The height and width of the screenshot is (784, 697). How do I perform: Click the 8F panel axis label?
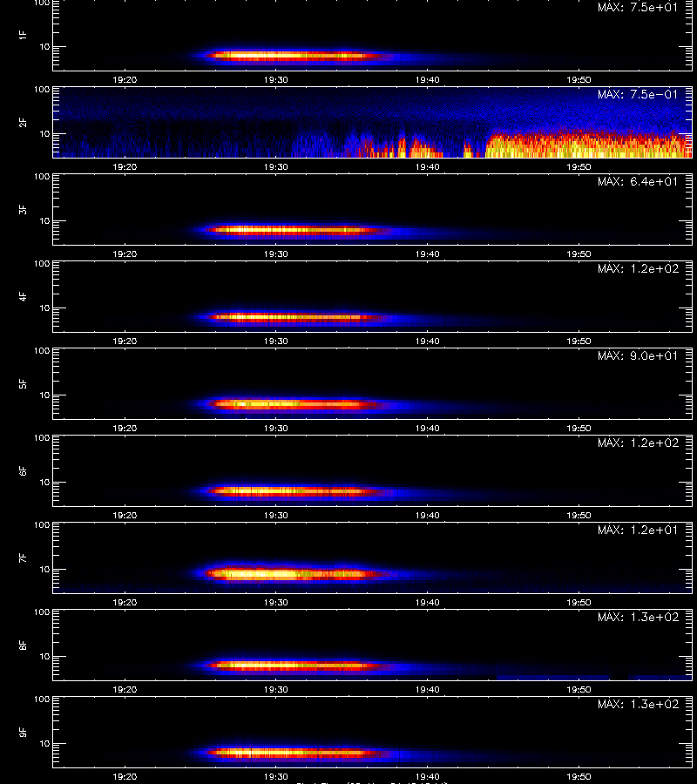click(x=23, y=645)
